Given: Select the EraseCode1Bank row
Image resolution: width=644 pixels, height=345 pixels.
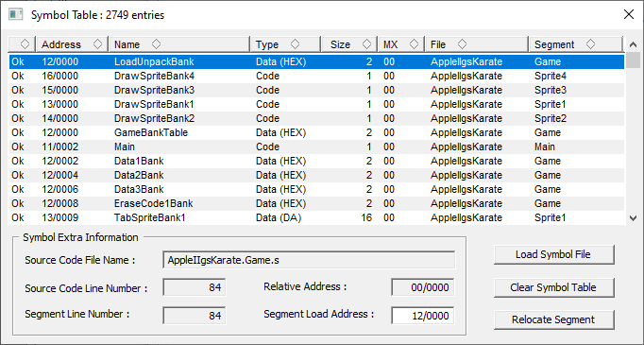Looking at the screenshot, I should pyautogui.click(x=316, y=203).
